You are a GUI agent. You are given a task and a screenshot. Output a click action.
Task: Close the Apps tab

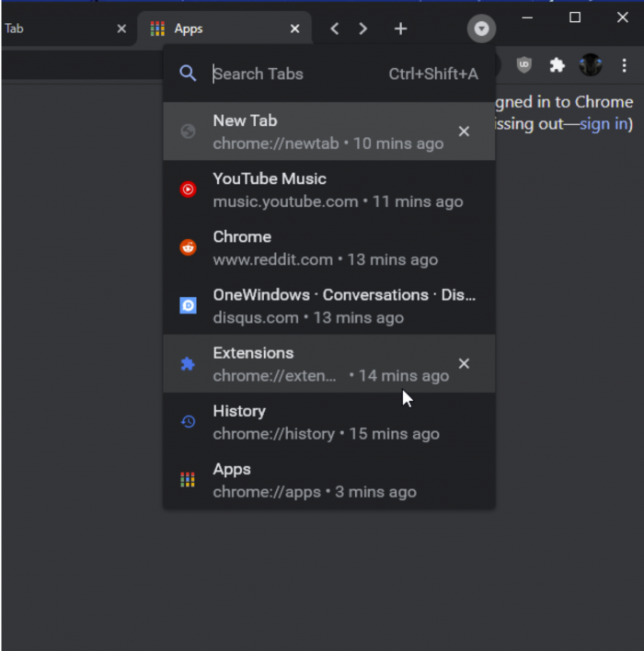coord(294,29)
